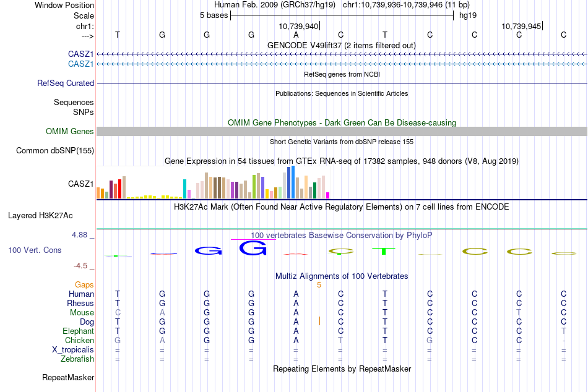Click the 10,739,940 coordinate marker
The width and height of the screenshot is (588, 392).
coord(298,26)
